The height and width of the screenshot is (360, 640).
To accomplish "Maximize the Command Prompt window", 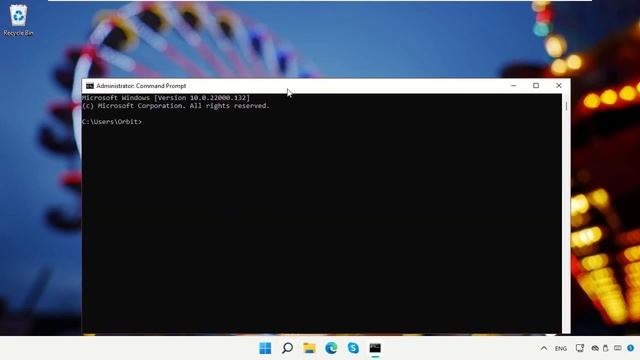I will click(x=536, y=86).
